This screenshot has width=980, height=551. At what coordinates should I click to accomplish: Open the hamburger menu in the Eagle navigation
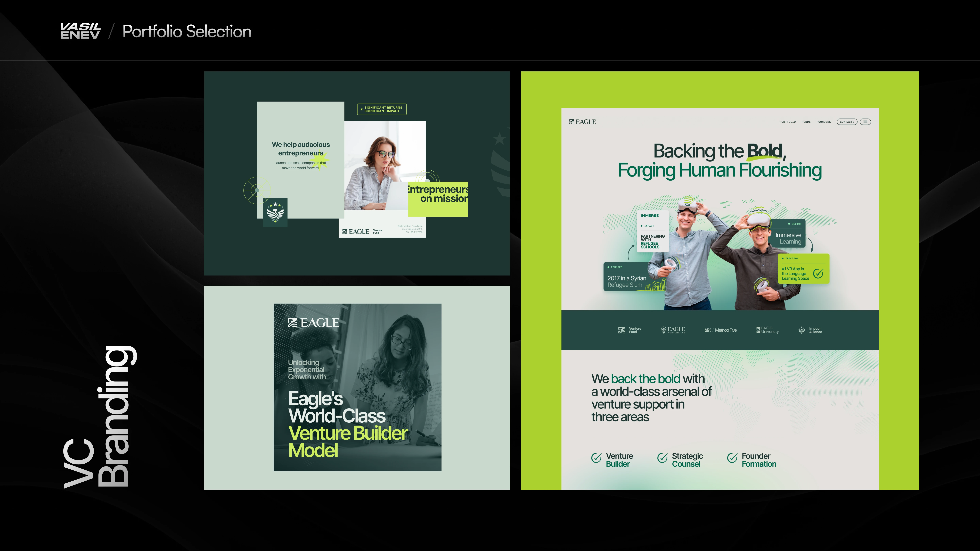(865, 122)
